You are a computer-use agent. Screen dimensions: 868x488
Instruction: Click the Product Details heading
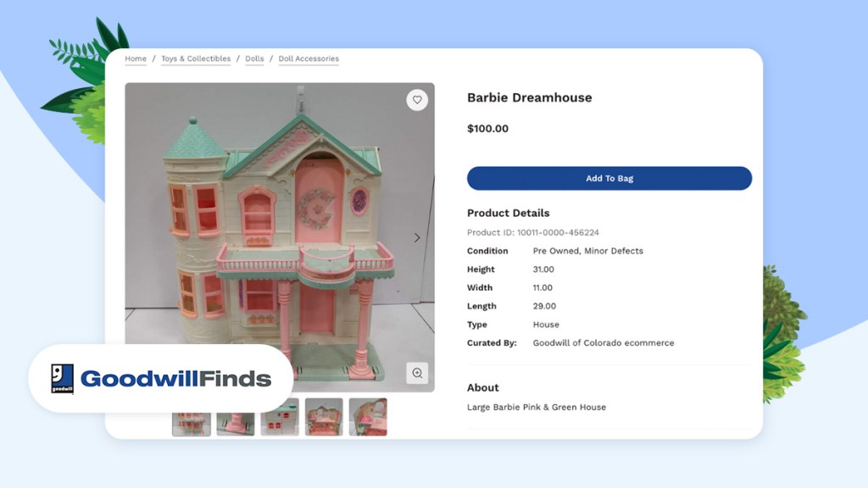[509, 213]
